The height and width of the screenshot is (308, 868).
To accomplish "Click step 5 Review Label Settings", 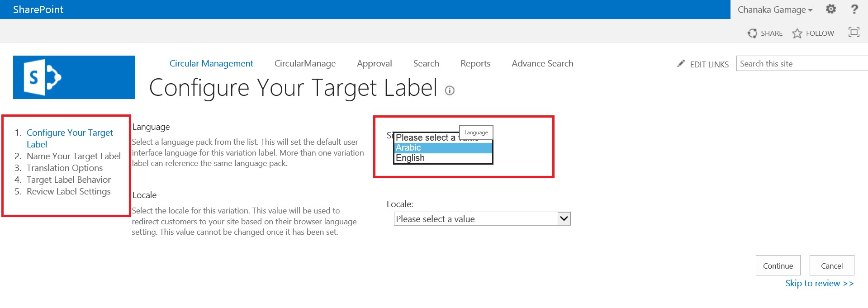I will click(x=69, y=191).
